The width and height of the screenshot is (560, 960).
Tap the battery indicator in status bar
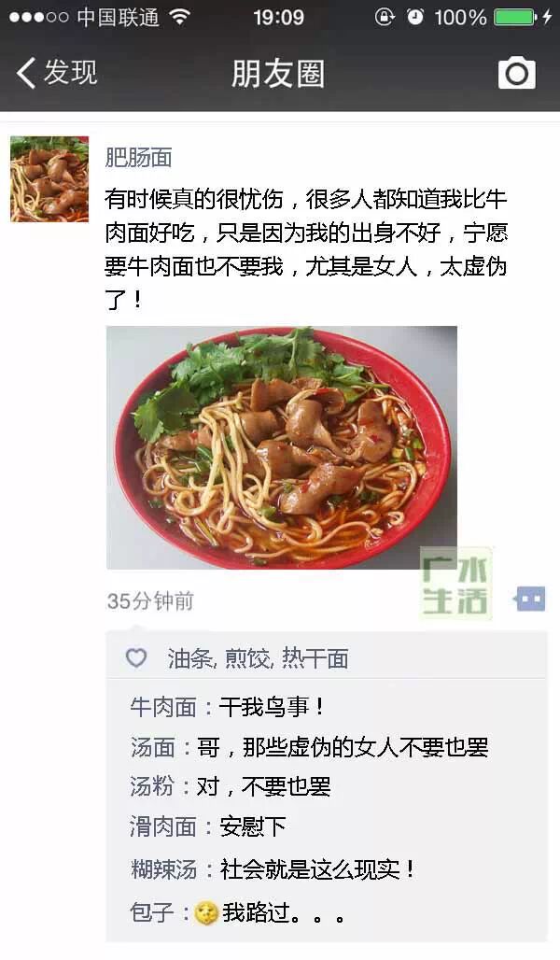coord(516,17)
